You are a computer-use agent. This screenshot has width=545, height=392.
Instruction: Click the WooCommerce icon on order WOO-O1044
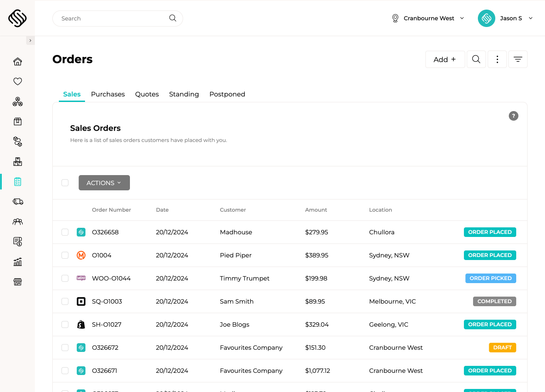click(x=81, y=278)
